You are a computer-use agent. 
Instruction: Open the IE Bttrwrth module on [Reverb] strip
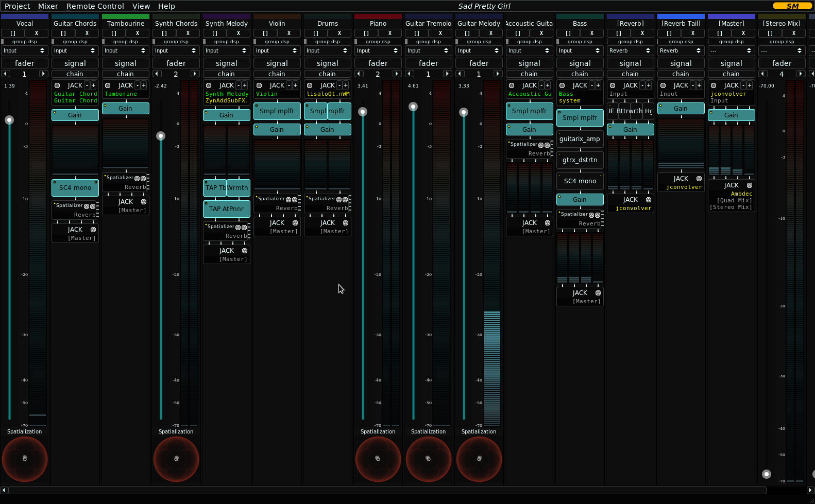[631, 111]
